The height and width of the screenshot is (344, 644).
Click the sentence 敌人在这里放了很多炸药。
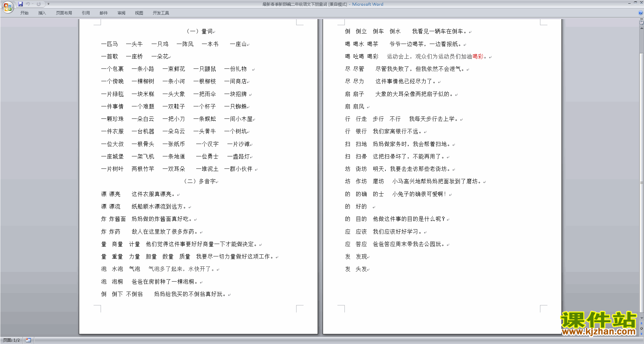pyautogui.click(x=166, y=232)
